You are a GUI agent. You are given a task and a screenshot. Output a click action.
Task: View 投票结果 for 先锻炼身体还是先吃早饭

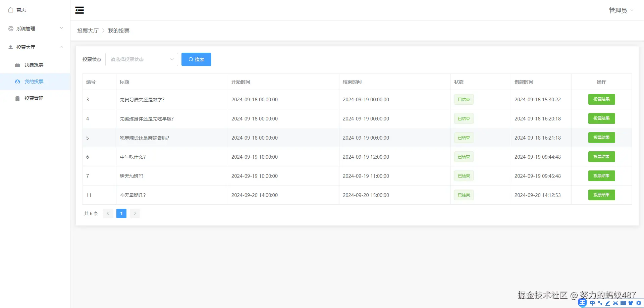tap(601, 118)
